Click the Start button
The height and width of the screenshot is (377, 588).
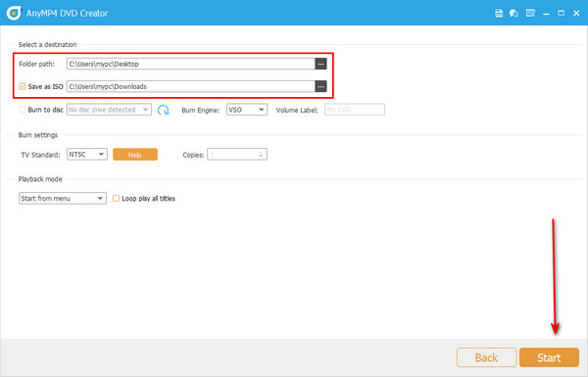[x=549, y=357]
